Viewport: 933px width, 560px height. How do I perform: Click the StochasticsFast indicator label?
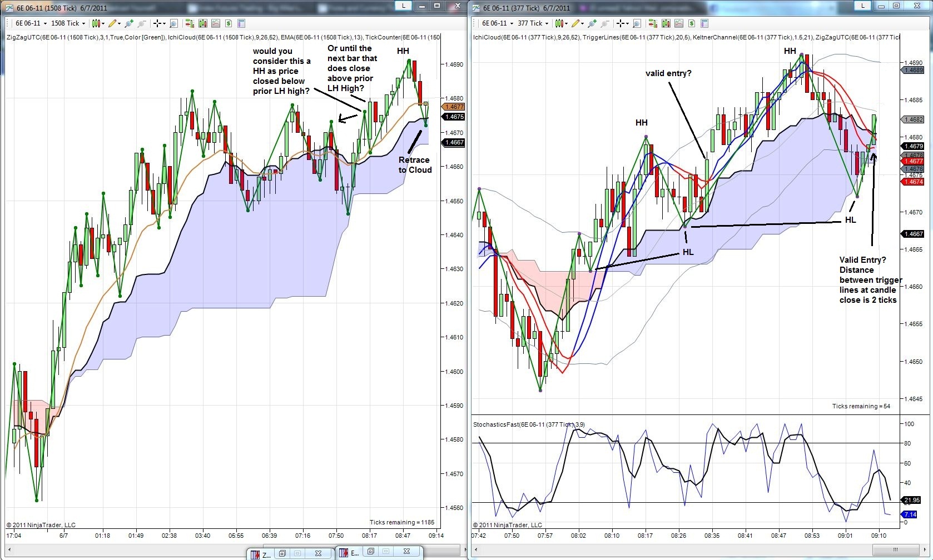529,425
